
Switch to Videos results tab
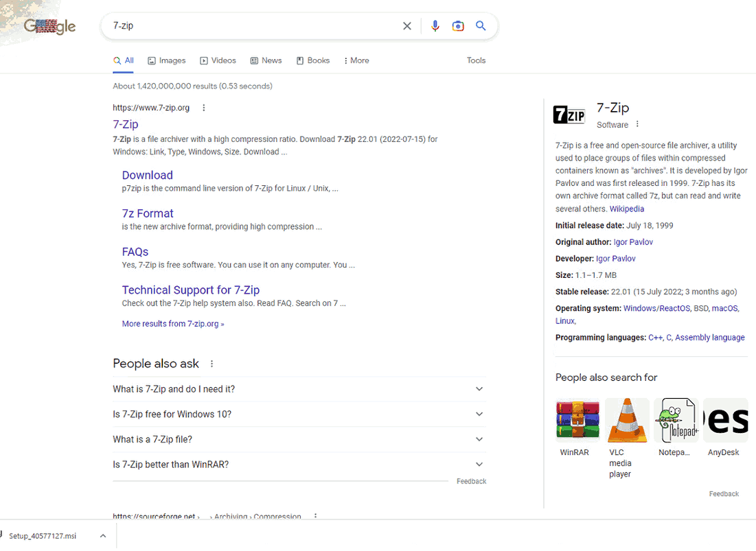[x=218, y=60]
